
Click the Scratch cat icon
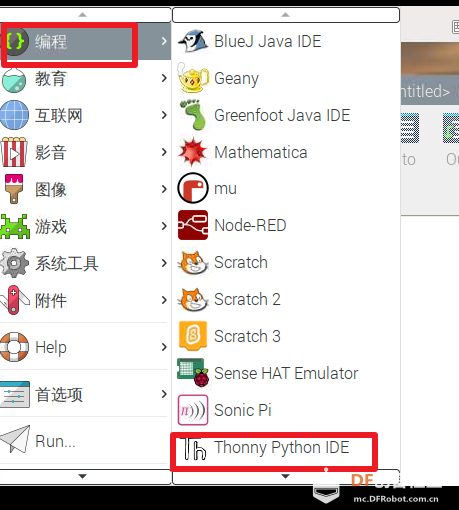pos(193,262)
